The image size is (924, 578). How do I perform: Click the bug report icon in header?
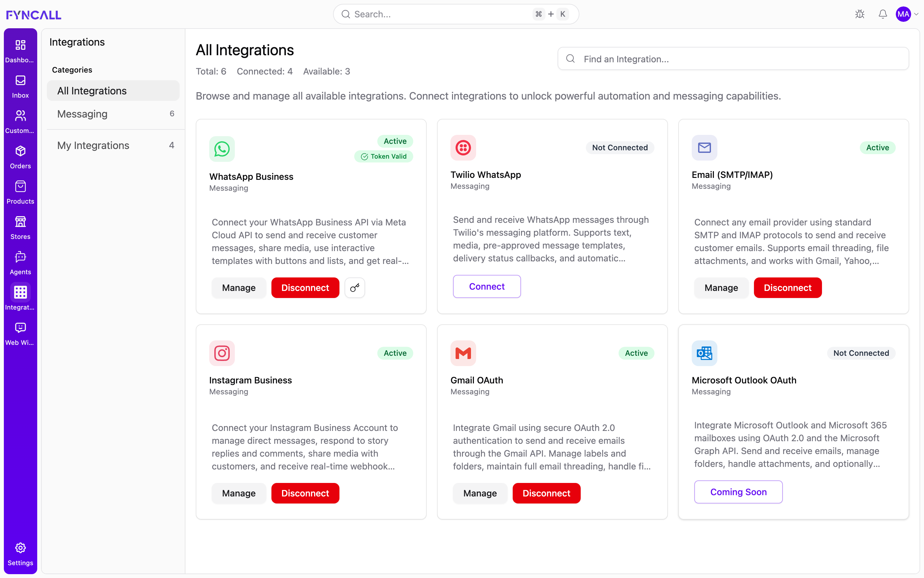click(x=860, y=14)
